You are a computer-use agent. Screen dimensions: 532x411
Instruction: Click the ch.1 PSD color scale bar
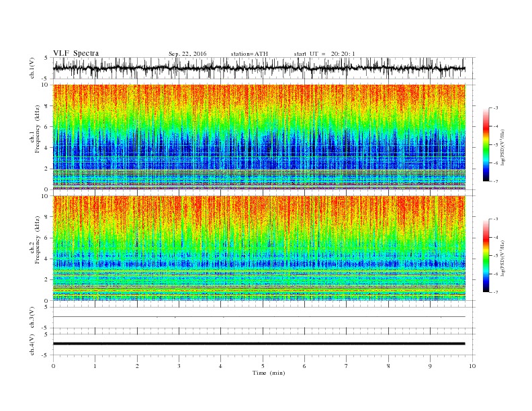[486, 144]
